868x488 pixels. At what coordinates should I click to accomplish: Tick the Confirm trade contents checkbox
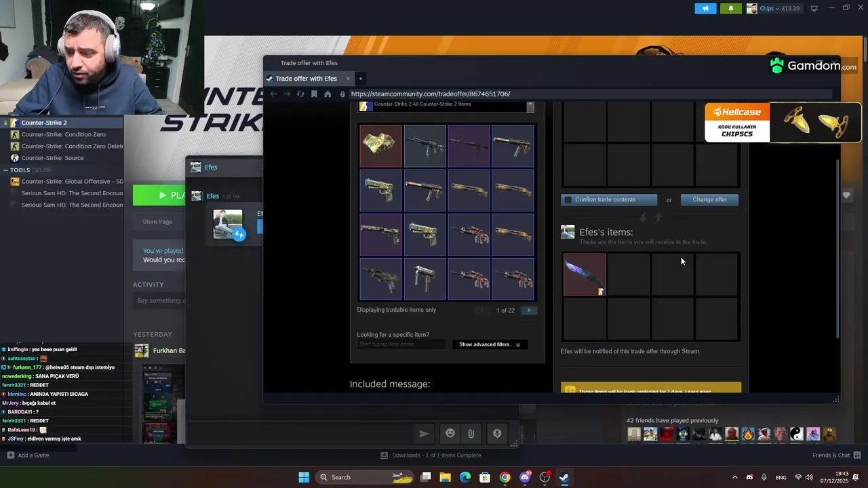(x=568, y=200)
